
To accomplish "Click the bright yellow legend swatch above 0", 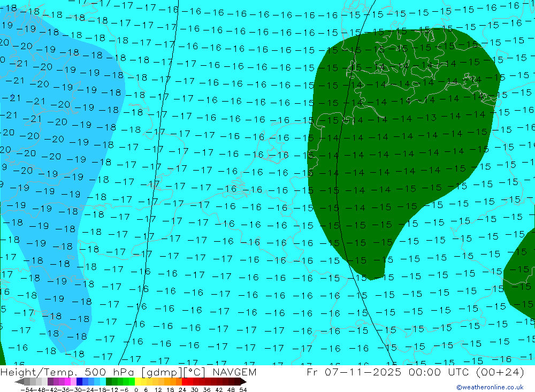I will (x=138, y=381).
